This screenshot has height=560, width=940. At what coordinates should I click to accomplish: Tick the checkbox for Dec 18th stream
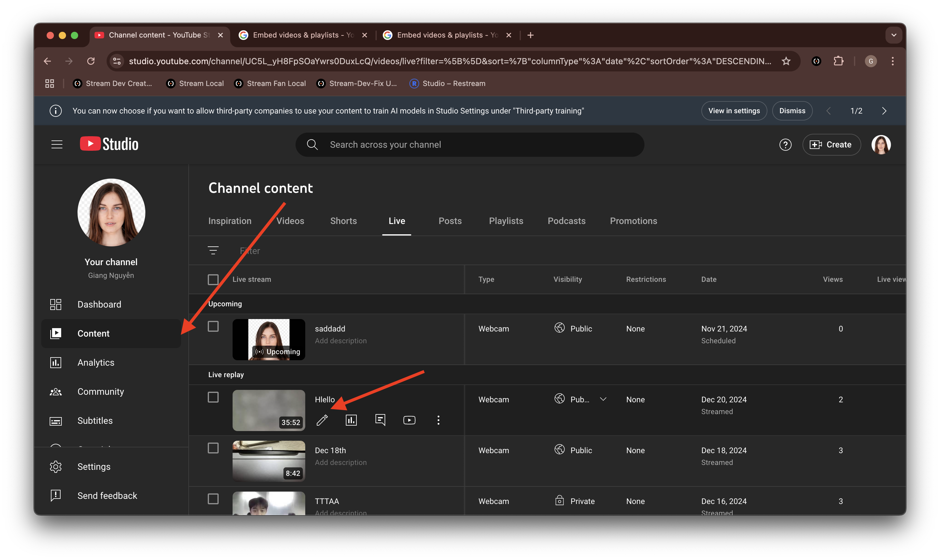(x=213, y=448)
